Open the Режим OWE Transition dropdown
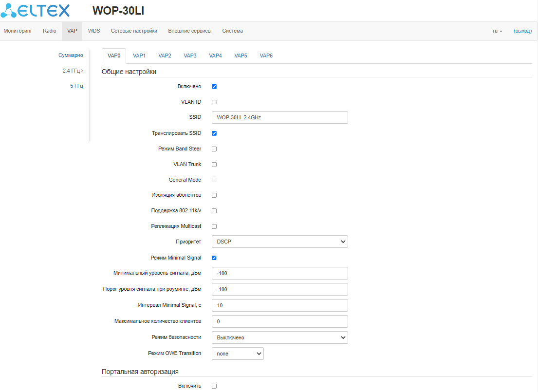 click(x=238, y=354)
